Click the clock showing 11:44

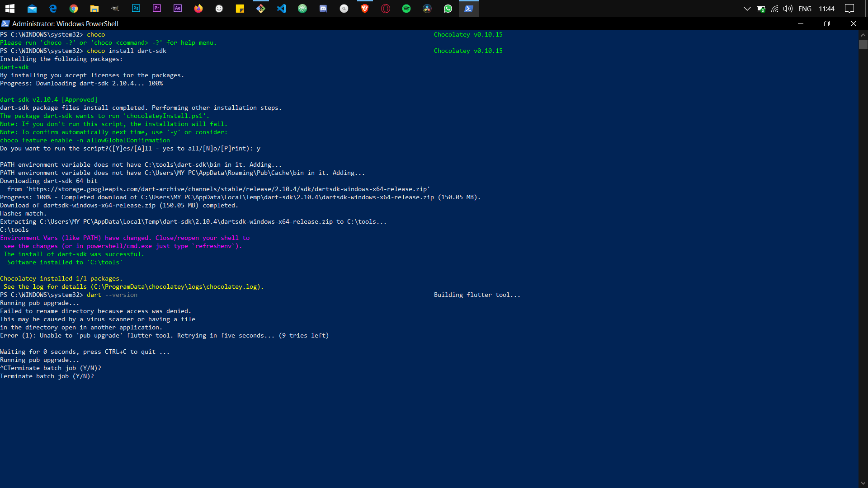tap(826, 9)
